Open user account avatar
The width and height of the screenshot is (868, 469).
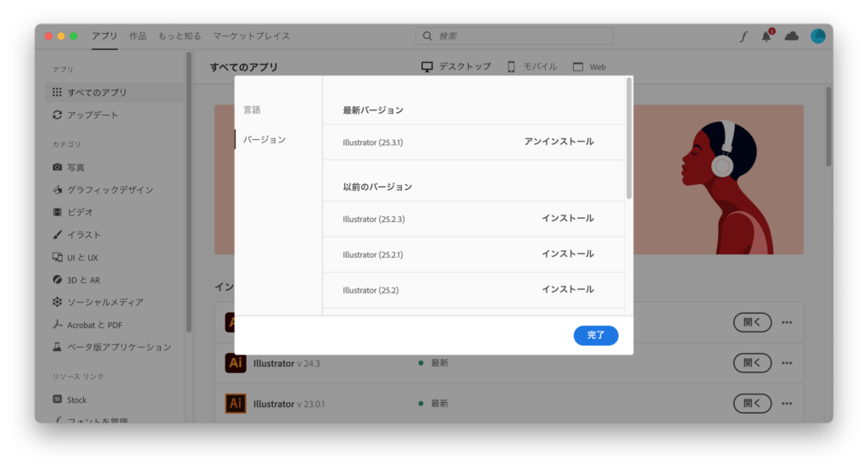tap(817, 36)
